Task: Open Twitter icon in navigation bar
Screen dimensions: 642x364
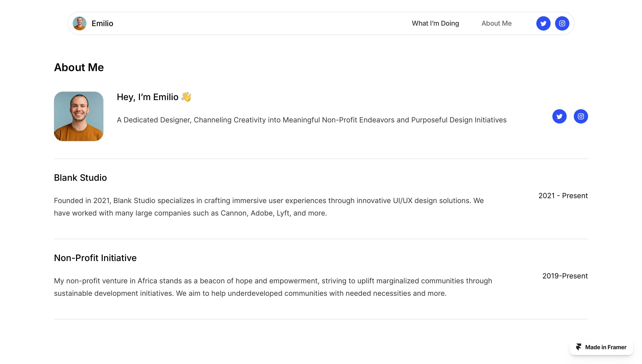Action: coord(543,23)
